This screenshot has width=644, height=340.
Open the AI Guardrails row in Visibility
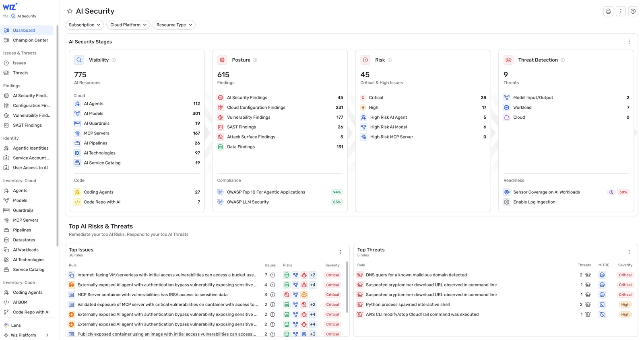137,124
